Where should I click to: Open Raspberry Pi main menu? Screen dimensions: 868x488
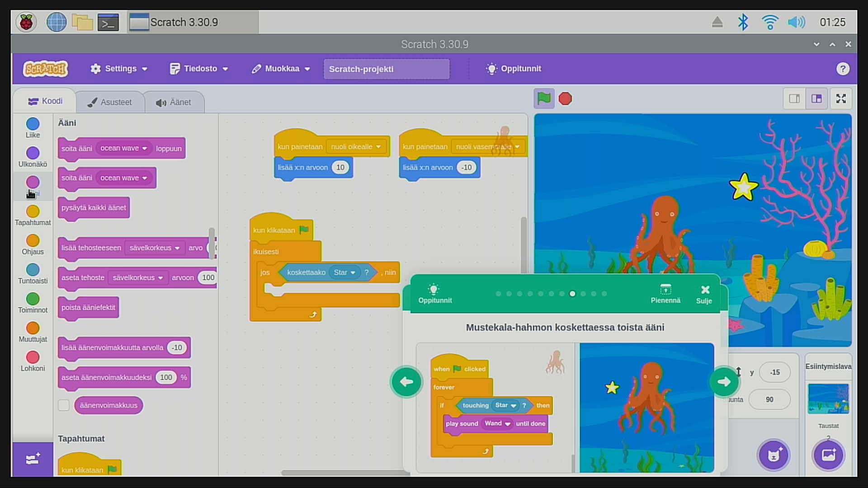26,22
